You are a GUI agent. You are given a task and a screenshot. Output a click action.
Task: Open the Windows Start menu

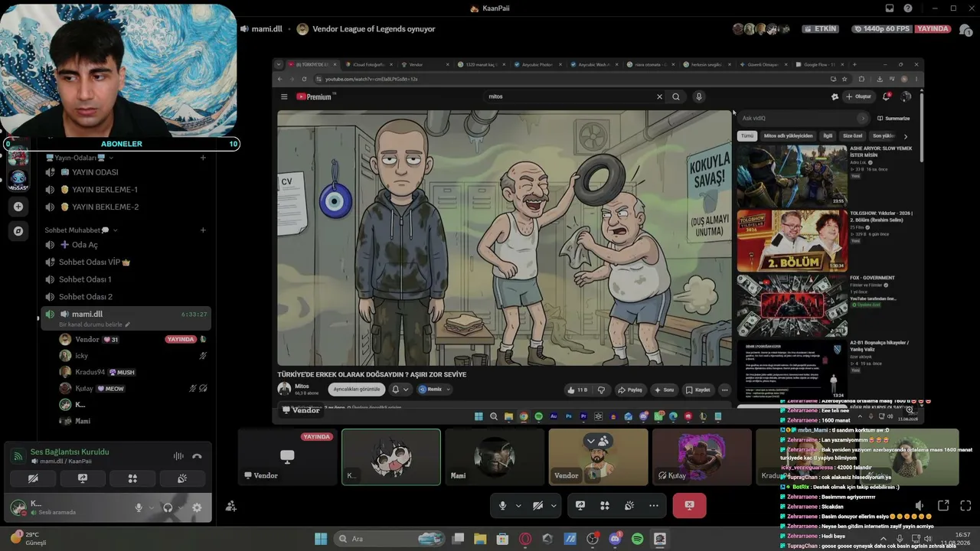pyautogui.click(x=321, y=539)
